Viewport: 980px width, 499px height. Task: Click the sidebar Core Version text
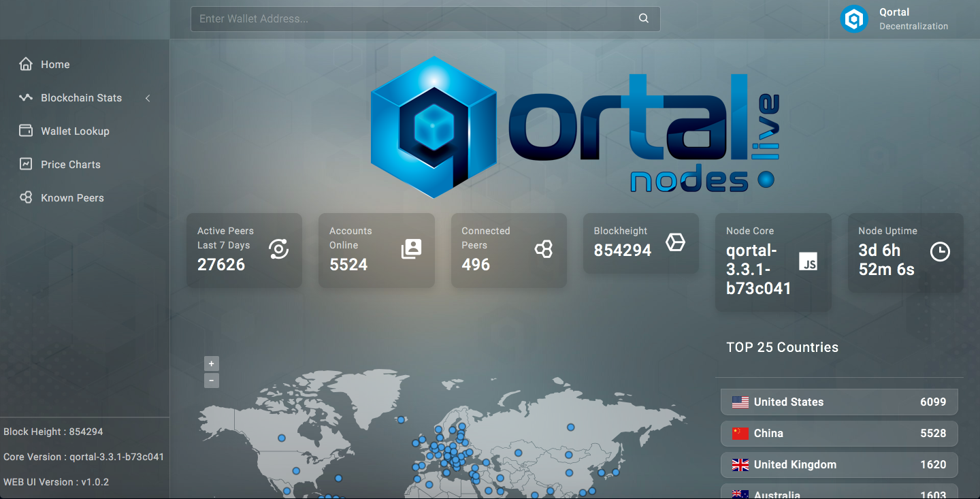[84, 457]
